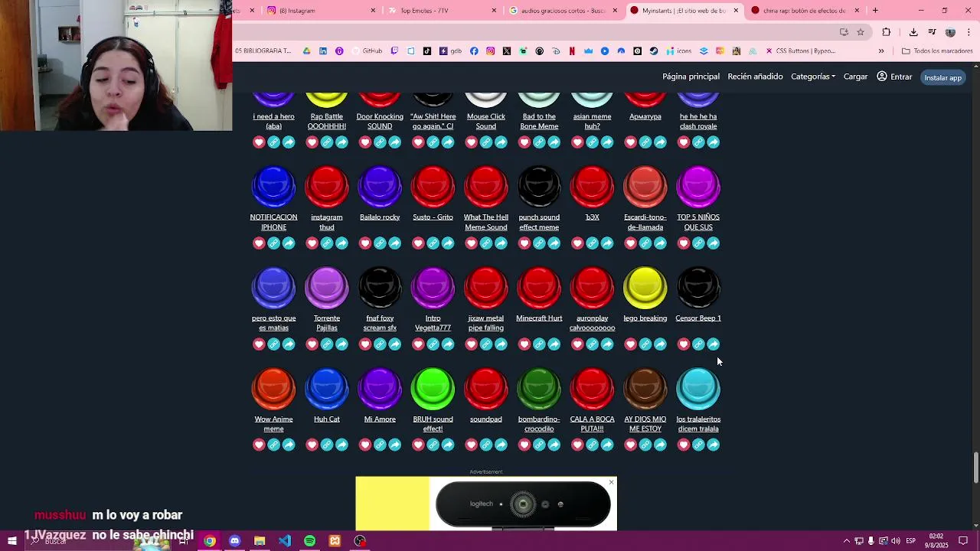980x551 pixels.
Task: Play the yellow lego breaking button
Action: click(x=645, y=288)
